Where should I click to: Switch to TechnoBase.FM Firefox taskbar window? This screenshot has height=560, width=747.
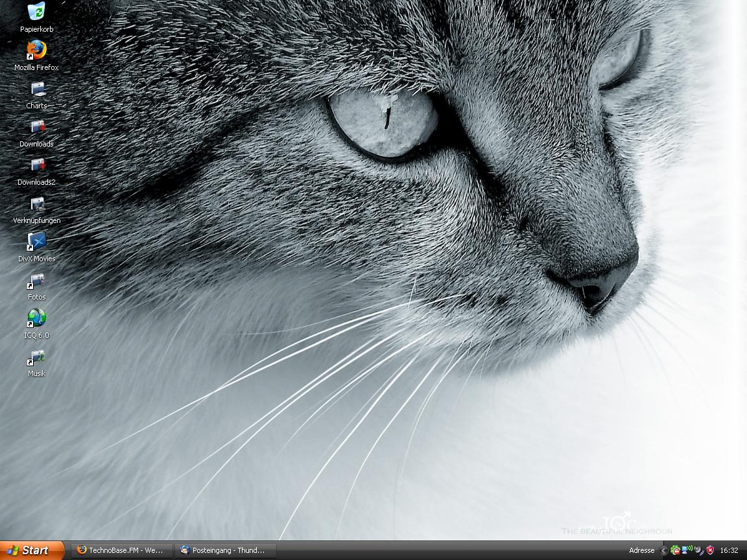121,550
